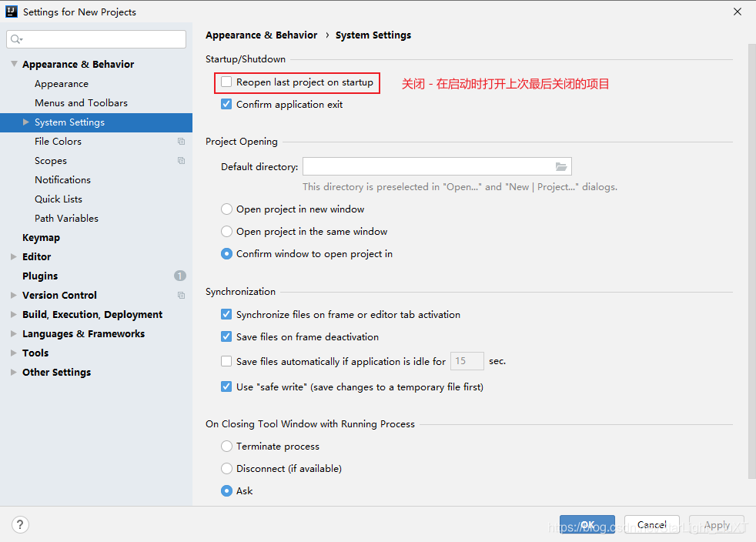Viewport: 756px width, 542px height.
Task: Open Notifications settings
Action: coord(62,180)
